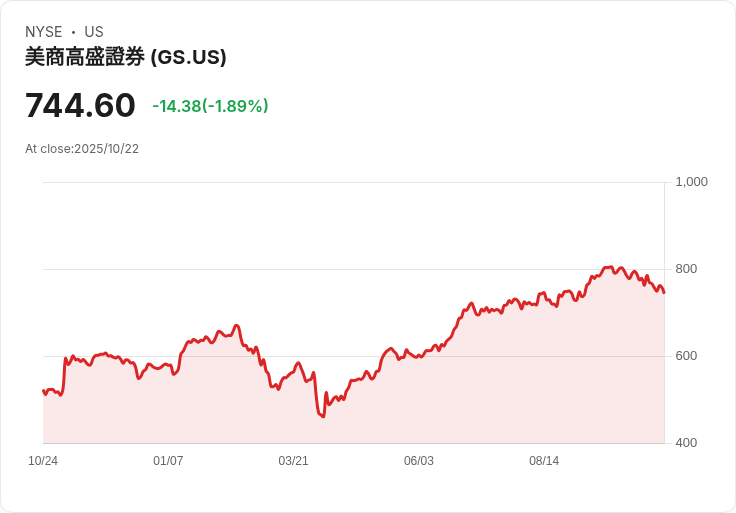Select the -14.38(-1.89%) price change text
Image resolution: width=736 pixels, height=513 pixels.
point(210,106)
